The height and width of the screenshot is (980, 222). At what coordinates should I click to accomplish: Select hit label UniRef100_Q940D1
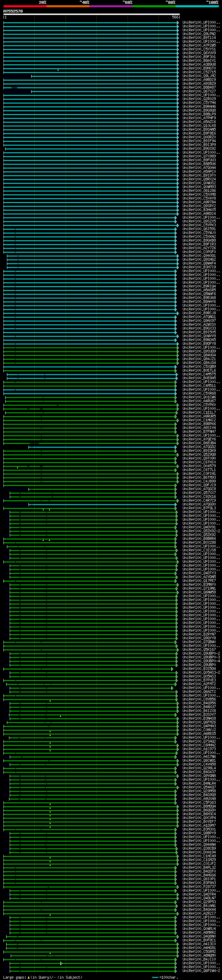[x=199, y=256]
